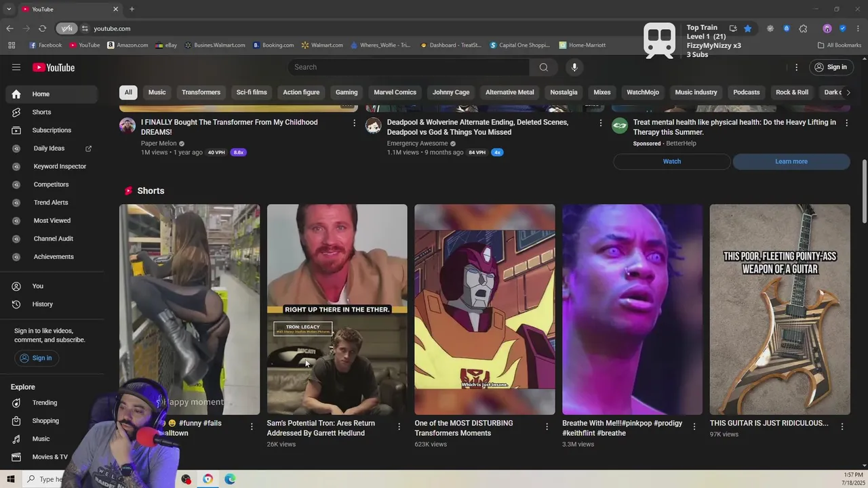
Task: Click the Chrome icon in taskbar
Action: [x=208, y=479]
